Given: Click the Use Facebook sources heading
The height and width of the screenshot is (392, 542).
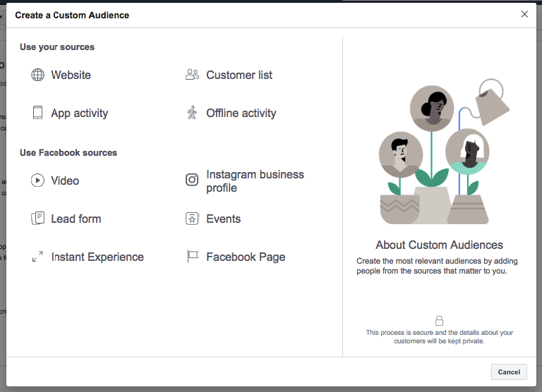Looking at the screenshot, I should [68, 153].
